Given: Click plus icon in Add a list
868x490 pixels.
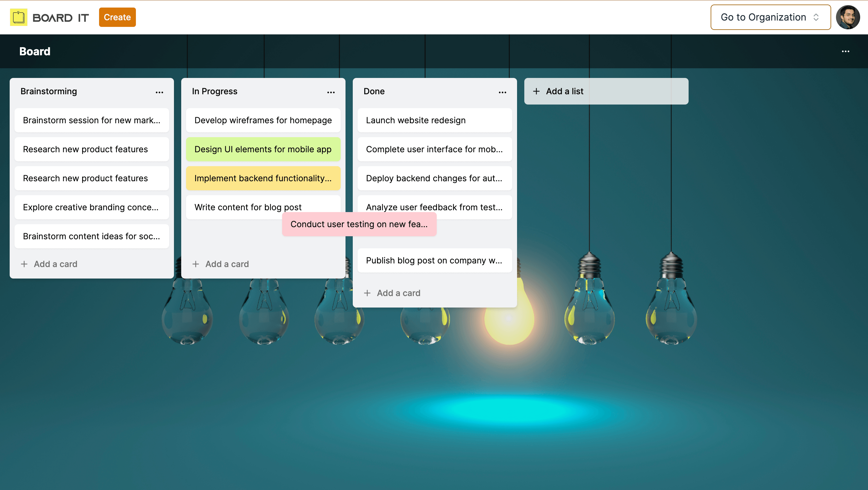Looking at the screenshot, I should tap(536, 91).
